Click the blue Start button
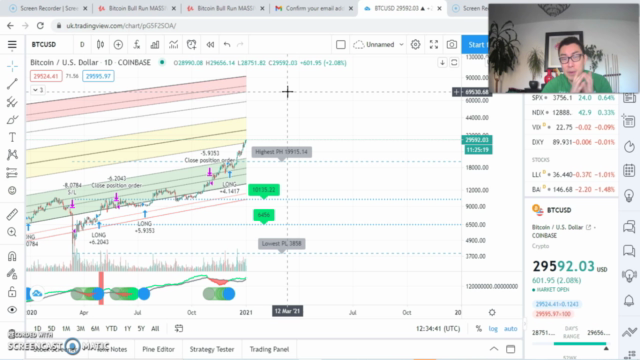 pos(476,44)
